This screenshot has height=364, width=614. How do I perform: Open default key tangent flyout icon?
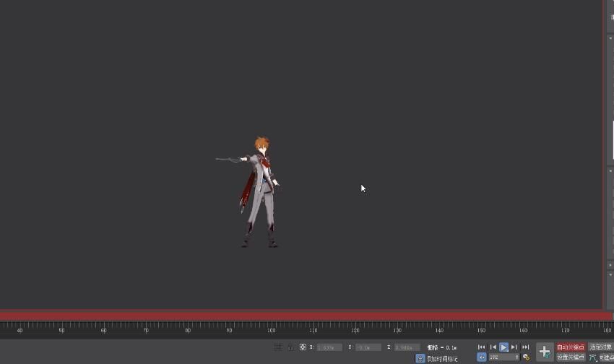[x=593, y=357]
